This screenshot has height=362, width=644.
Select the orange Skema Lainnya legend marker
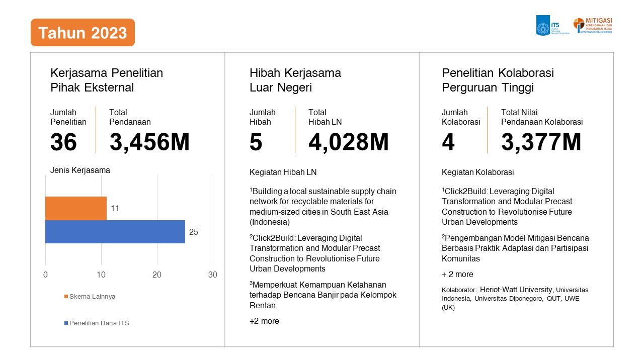click(66, 297)
